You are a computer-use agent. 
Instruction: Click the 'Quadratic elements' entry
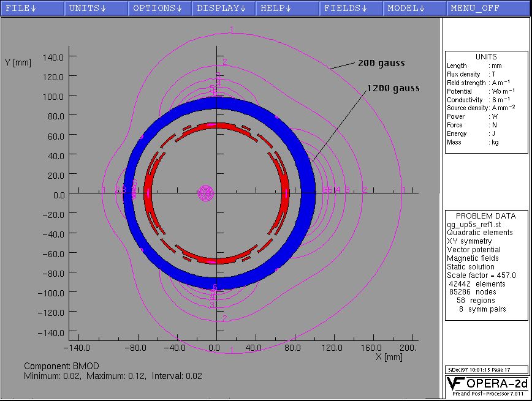click(x=480, y=233)
